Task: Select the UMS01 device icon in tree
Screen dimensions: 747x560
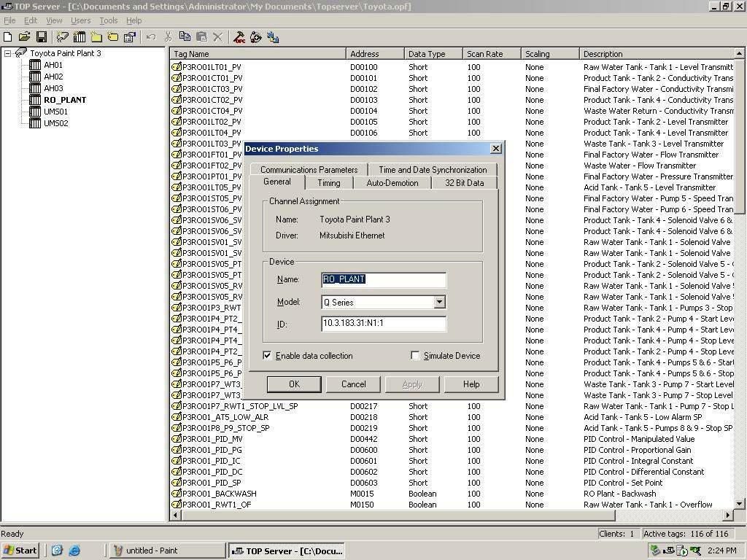Action: pyautogui.click(x=35, y=112)
